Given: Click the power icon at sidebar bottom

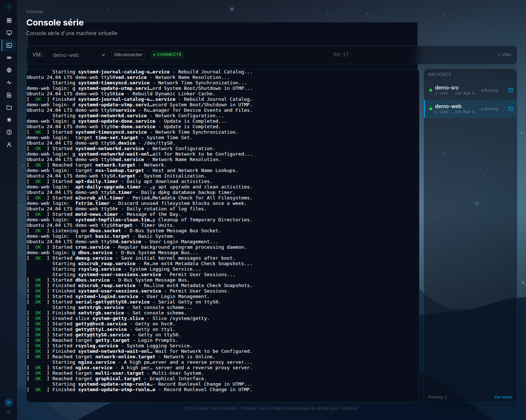Looking at the screenshot, I should click(8, 412).
